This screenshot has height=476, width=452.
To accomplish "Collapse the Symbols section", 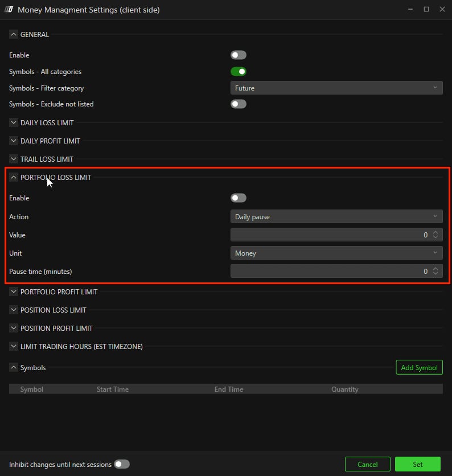I will coord(14,368).
